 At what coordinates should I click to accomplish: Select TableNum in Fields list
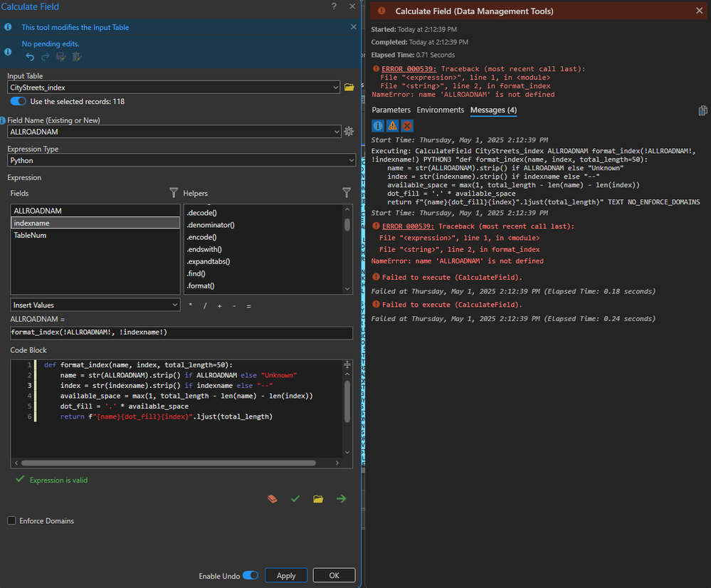pos(95,235)
